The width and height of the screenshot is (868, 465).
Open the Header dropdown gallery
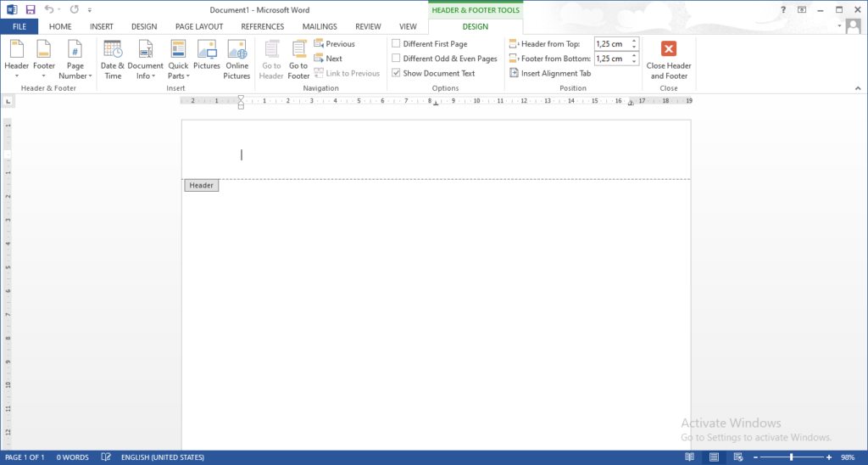(17, 59)
